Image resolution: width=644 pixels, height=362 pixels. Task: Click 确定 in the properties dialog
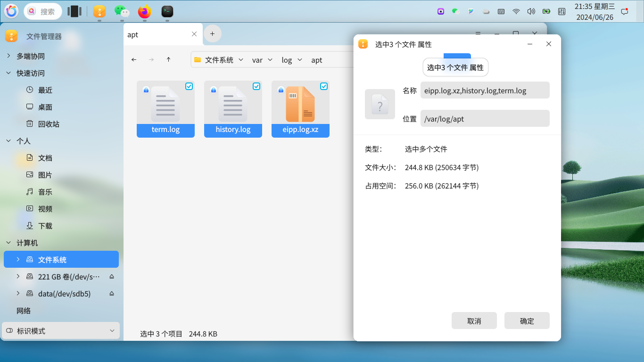click(527, 321)
